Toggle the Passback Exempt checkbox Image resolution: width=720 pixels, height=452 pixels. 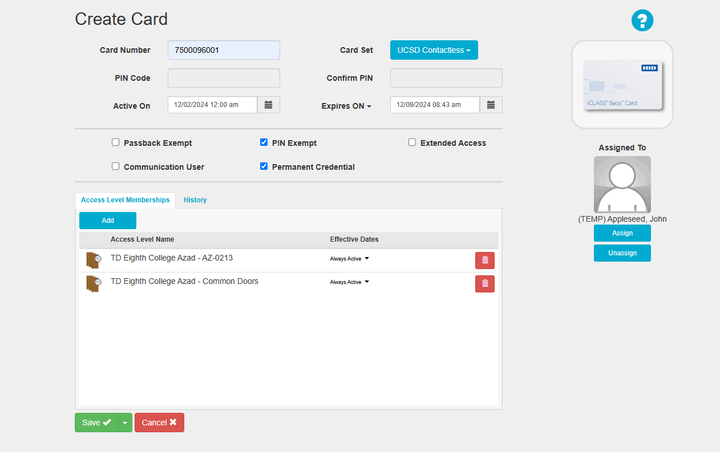click(115, 142)
